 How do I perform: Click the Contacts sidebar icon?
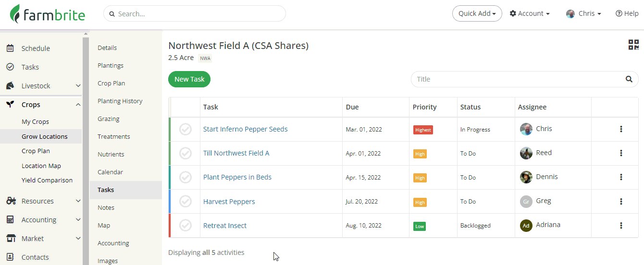click(x=10, y=257)
